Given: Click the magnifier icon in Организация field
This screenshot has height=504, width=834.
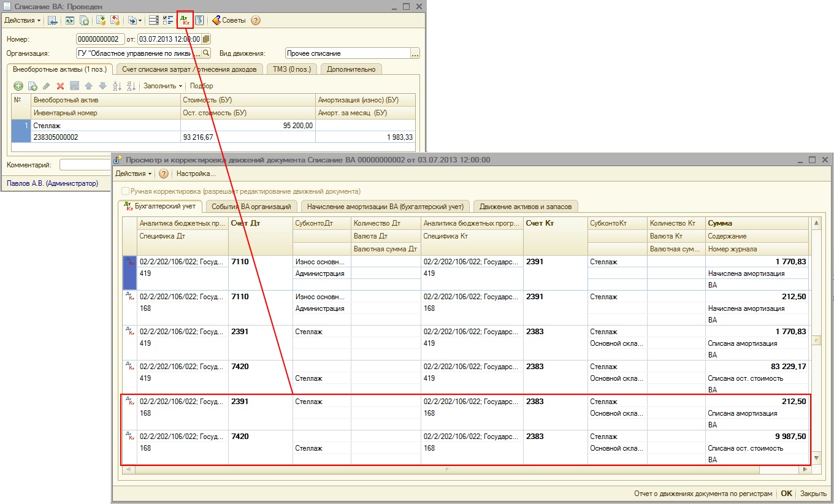Looking at the screenshot, I should click(206, 53).
